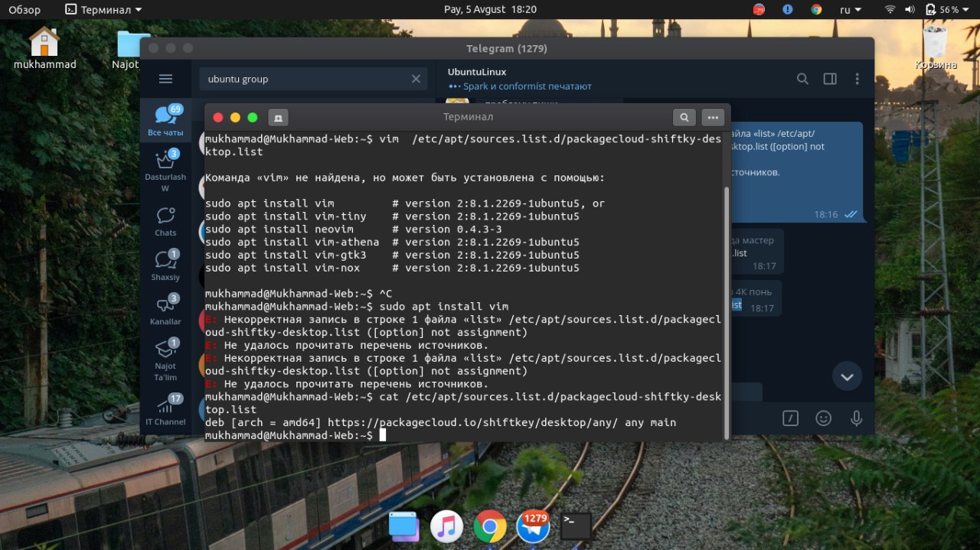
Task: Click red tray indicator in top bar
Action: [x=759, y=10]
